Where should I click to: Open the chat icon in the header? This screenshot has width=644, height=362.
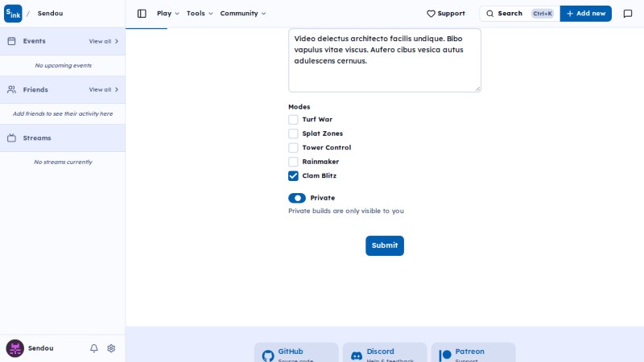[x=628, y=14]
